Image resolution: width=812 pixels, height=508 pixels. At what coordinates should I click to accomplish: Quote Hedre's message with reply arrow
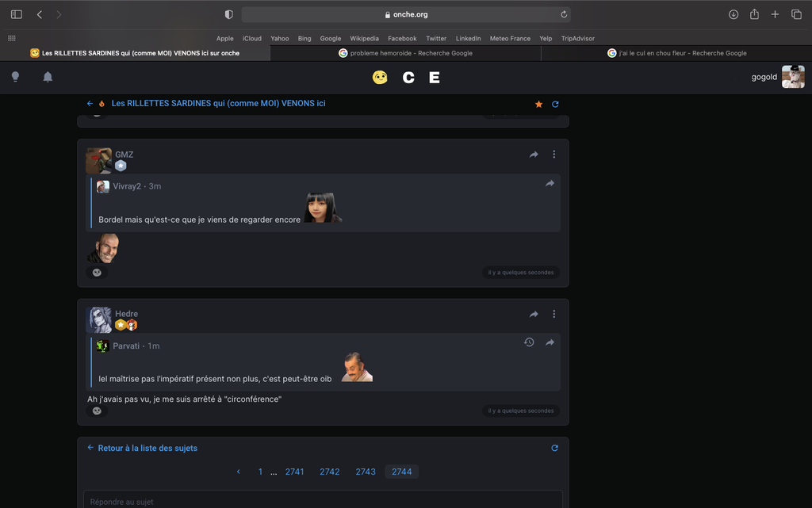tap(534, 314)
